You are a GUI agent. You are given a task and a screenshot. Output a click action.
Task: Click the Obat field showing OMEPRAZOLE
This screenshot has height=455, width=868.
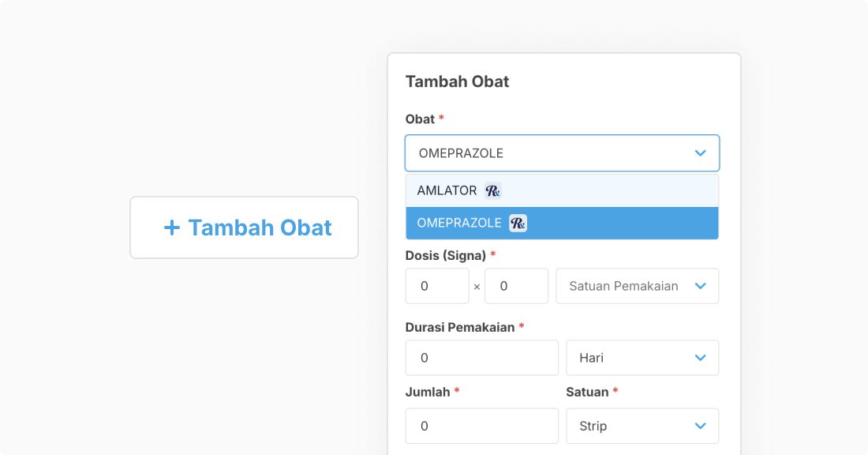552,152
